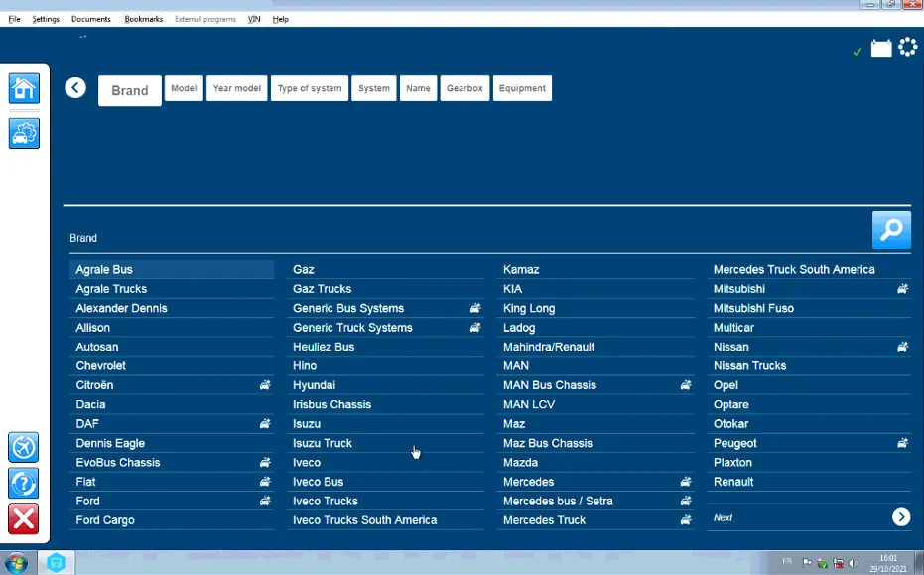
Task: Open the Home screen icon in sidebar
Action: coord(24,88)
